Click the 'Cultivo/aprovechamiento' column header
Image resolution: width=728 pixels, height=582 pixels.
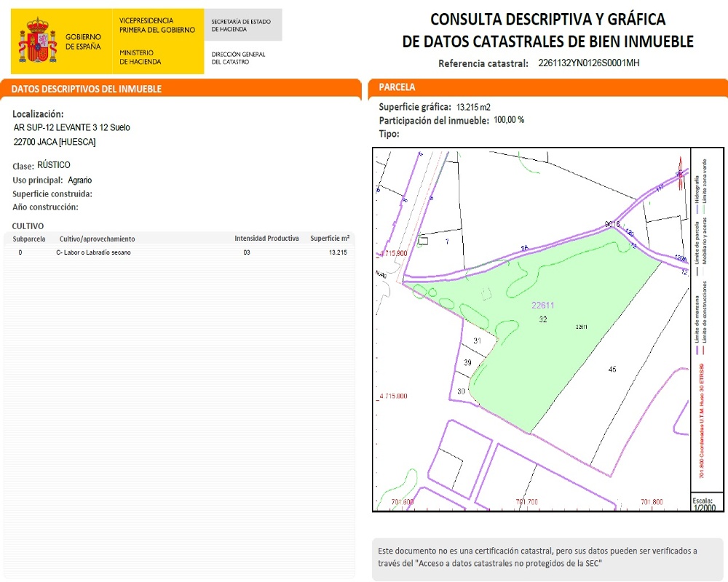click(x=97, y=239)
